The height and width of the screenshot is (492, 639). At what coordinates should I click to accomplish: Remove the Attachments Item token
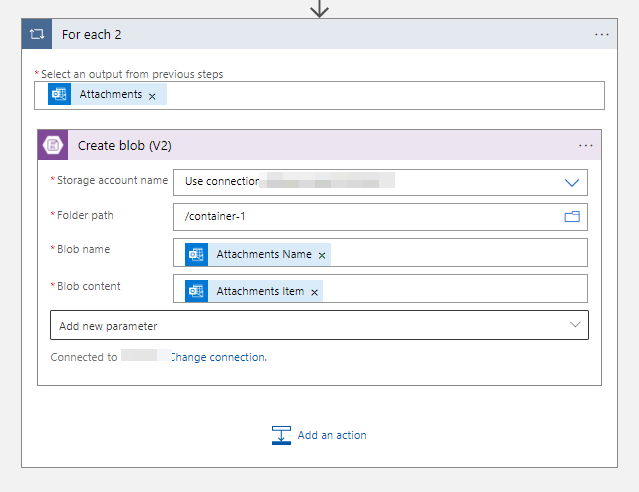[x=315, y=292]
